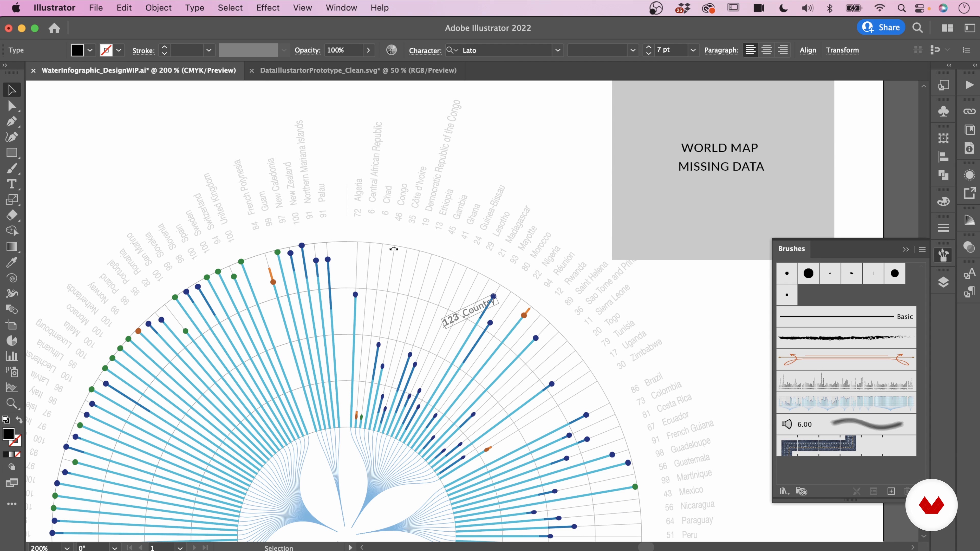
Task: Select the Column Graph tool
Action: coord(11,356)
